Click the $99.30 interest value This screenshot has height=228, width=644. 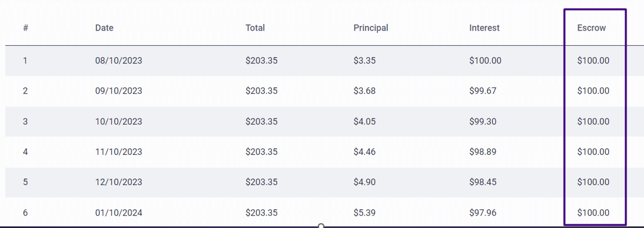click(x=483, y=121)
